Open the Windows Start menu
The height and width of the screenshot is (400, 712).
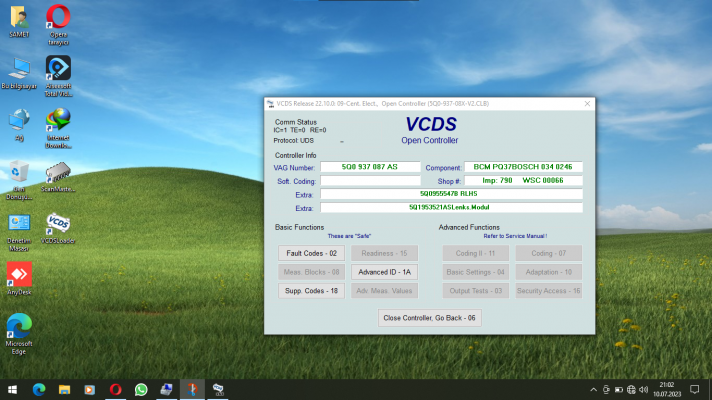click(13, 390)
